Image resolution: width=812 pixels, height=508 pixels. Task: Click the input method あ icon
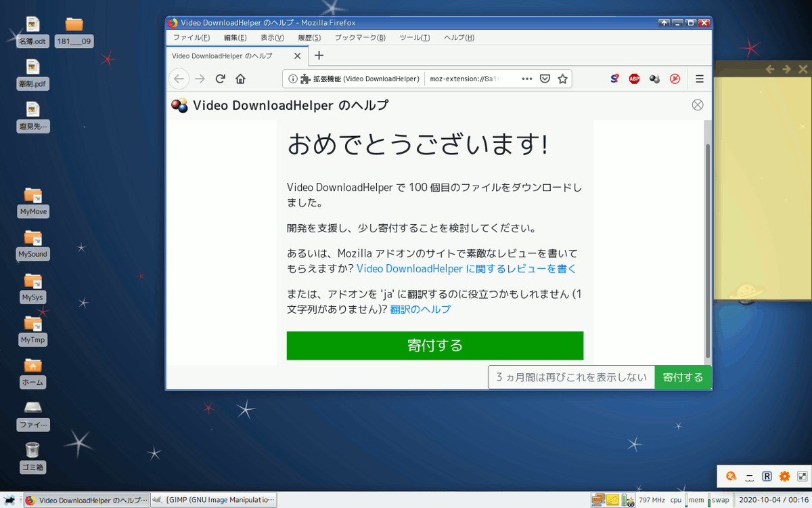pos(731,476)
